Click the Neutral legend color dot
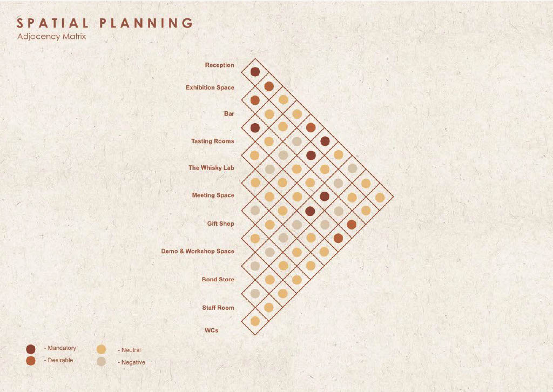553x392 pixels. [x=101, y=349]
